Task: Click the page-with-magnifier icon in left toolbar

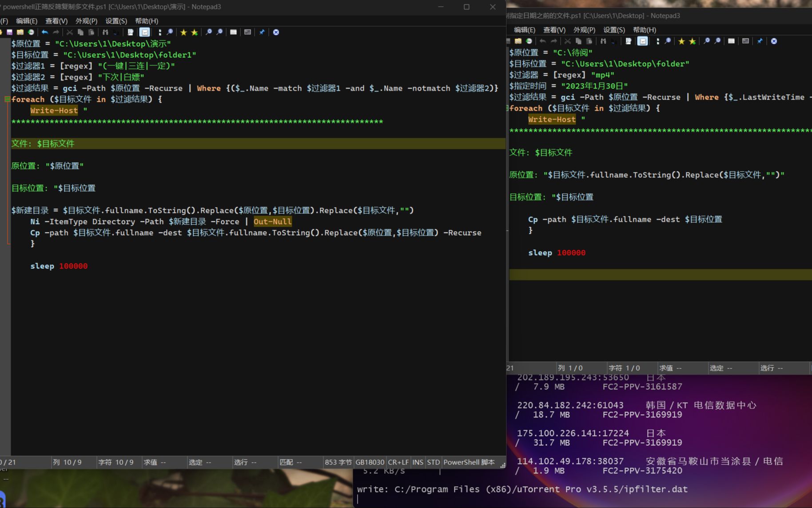Action: [130, 32]
